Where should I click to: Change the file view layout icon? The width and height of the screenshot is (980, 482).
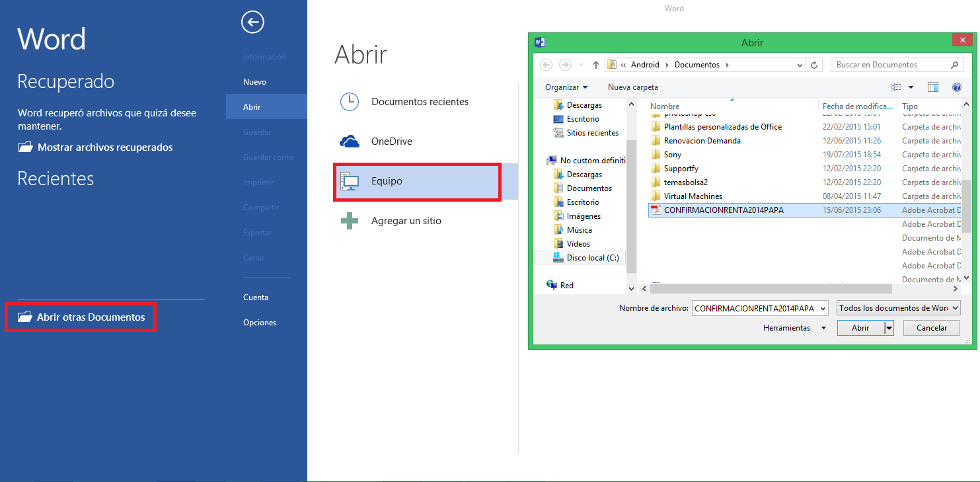pyautogui.click(x=897, y=87)
